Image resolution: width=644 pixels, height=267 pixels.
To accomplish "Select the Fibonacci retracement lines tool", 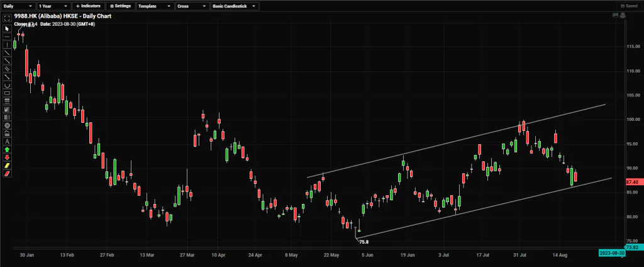I will tap(7, 101).
